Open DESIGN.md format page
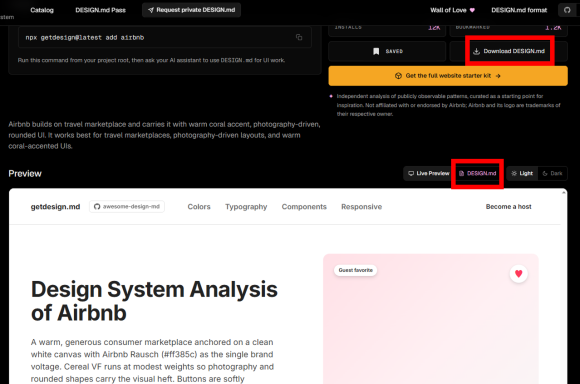This screenshot has height=384, width=580. click(519, 10)
